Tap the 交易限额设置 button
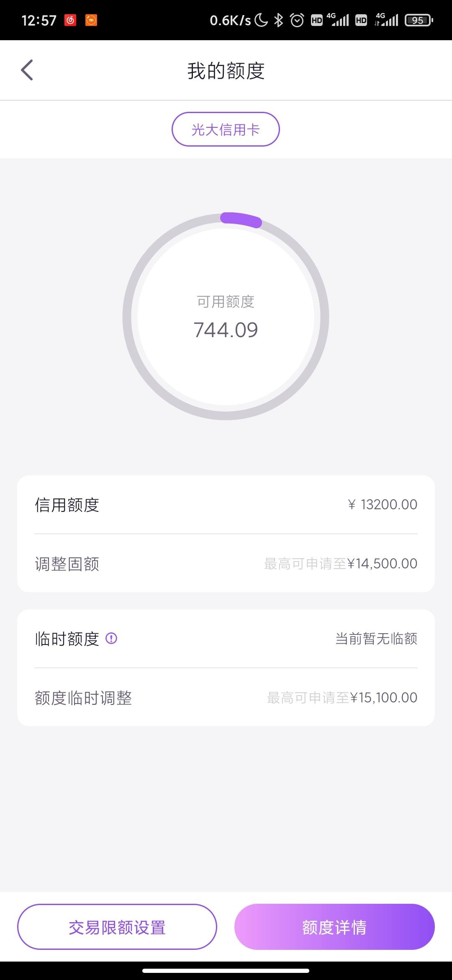The height and width of the screenshot is (980, 452). (x=117, y=927)
